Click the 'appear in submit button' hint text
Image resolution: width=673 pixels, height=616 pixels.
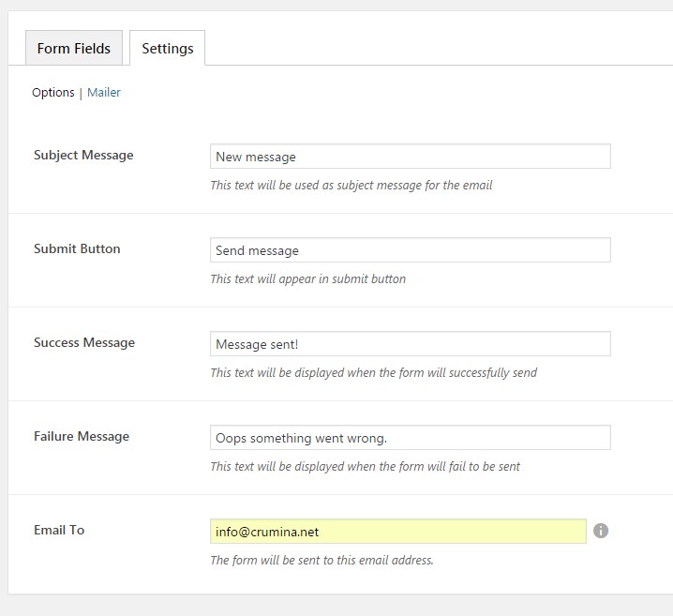click(307, 279)
